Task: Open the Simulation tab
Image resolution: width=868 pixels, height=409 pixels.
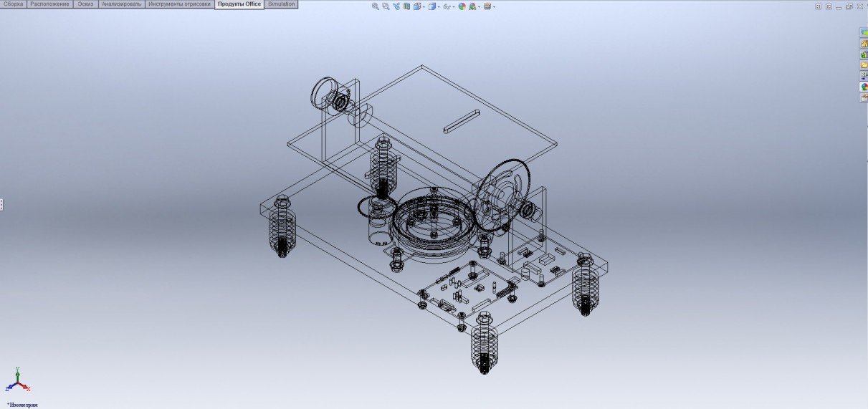Action: tap(281, 4)
